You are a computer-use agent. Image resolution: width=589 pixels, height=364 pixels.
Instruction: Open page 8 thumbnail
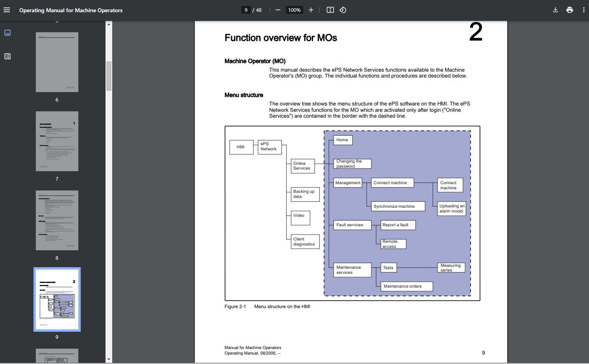(x=57, y=220)
